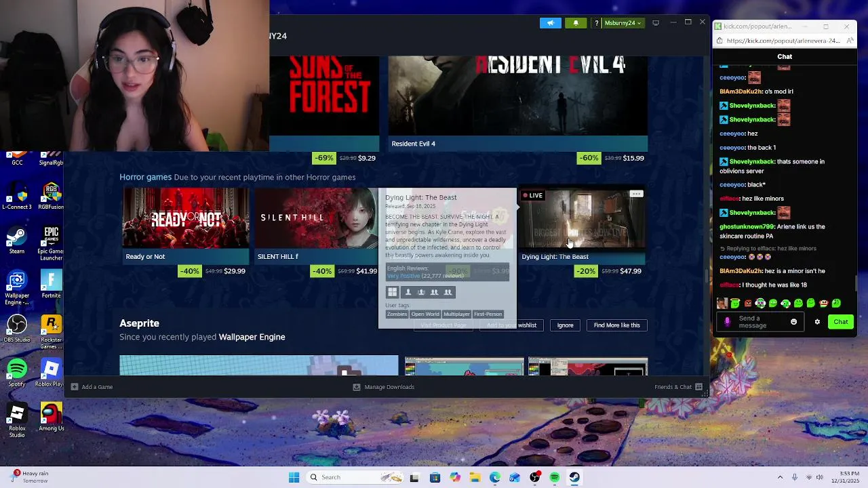Toggle Steam Big Picture mode monitor icon

click(656, 23)
